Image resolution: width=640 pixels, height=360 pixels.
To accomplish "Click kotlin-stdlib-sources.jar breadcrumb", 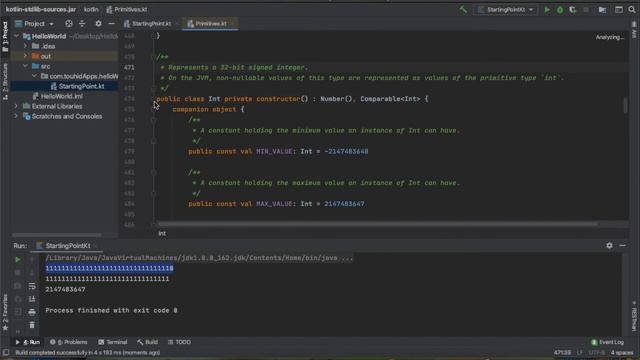I will [40, 9].
